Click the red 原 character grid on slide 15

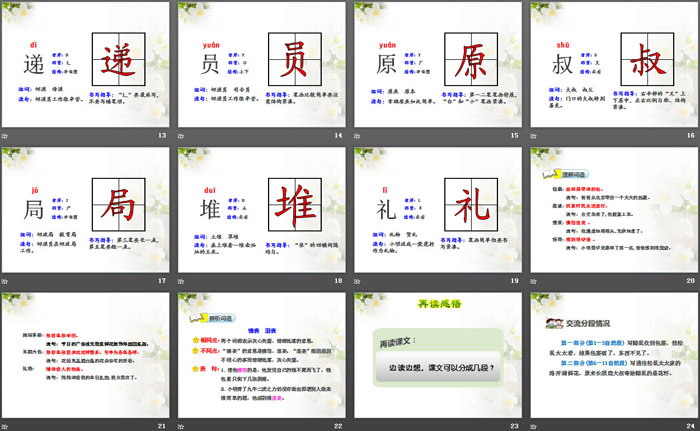coord(471,59)
